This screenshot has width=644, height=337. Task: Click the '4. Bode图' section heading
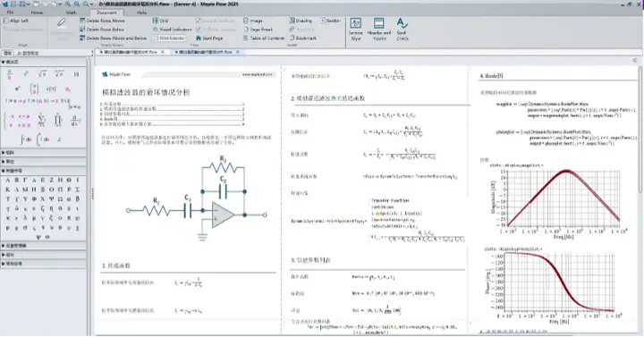pyautogui.click(x=491, y=76)
